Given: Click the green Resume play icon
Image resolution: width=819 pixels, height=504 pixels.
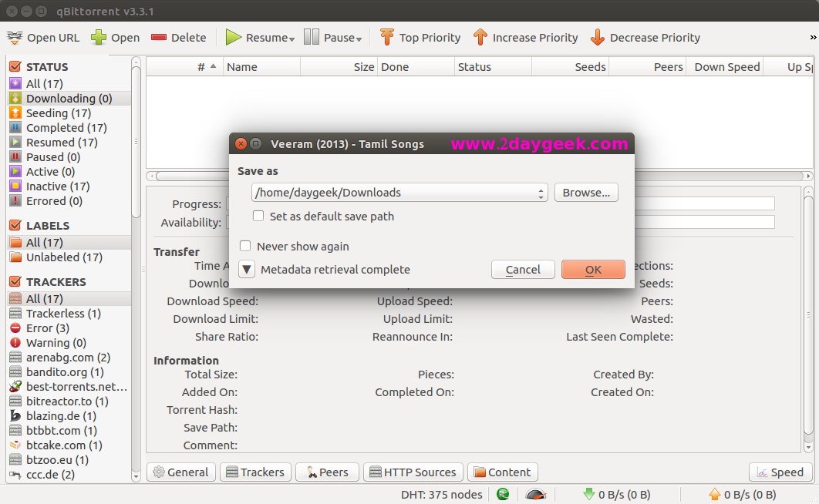Looking at the screenshot, I should (x=233, y=38).
